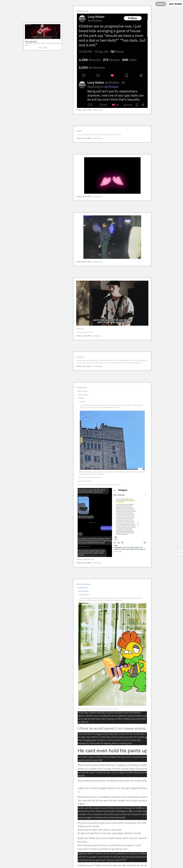
Task: Click the stone building rooftop photo
Action: [x=112, y=440]
